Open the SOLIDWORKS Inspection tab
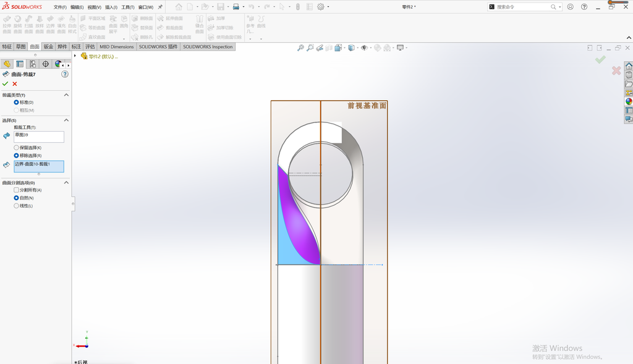Viewport: 633px width, 364px height. [x=208, y=47]
